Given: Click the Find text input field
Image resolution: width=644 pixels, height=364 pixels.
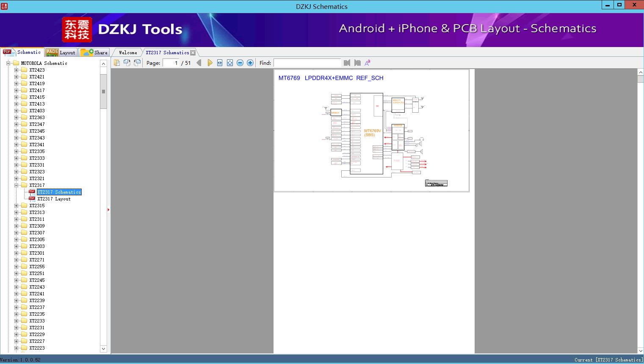Looking at the screenshot, I should pos(307,63).
